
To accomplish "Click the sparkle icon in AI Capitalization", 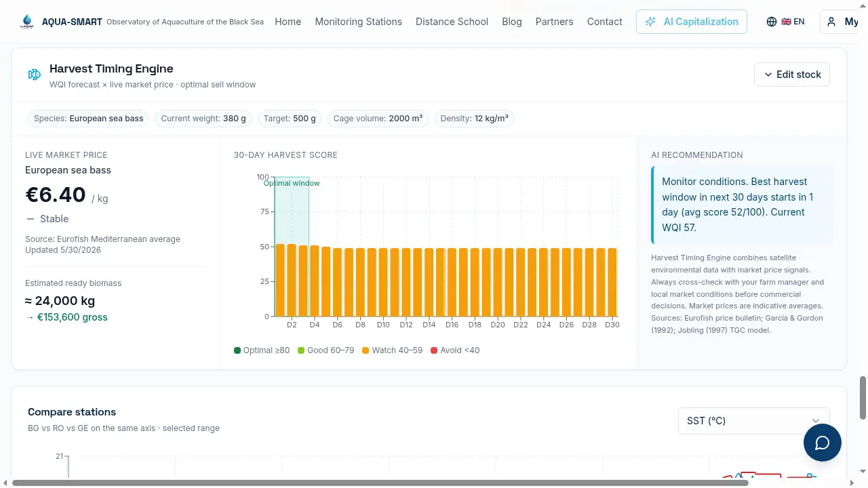I will [650, 22].
